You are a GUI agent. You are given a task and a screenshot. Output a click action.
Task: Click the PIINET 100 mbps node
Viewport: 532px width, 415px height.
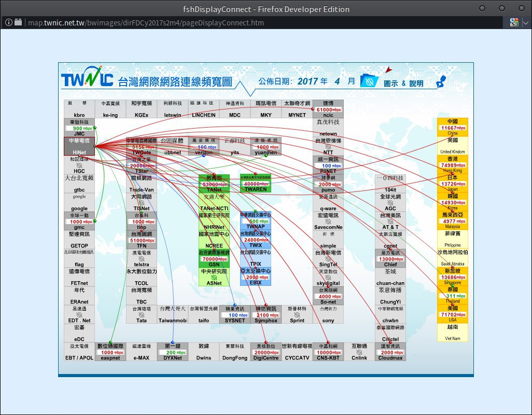point(328,165)
